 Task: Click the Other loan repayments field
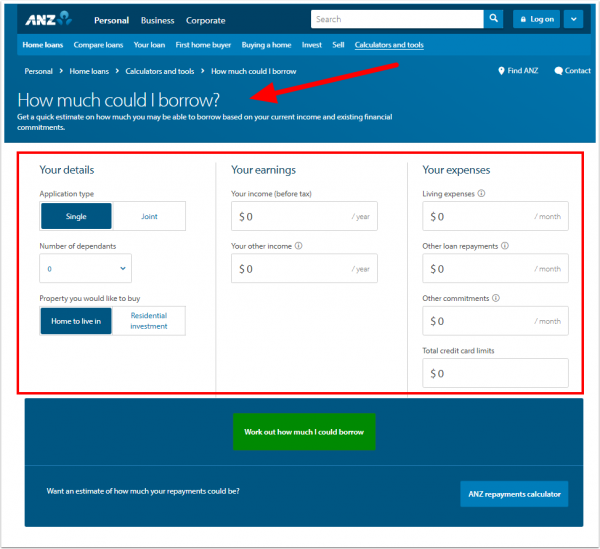[495, 268]
